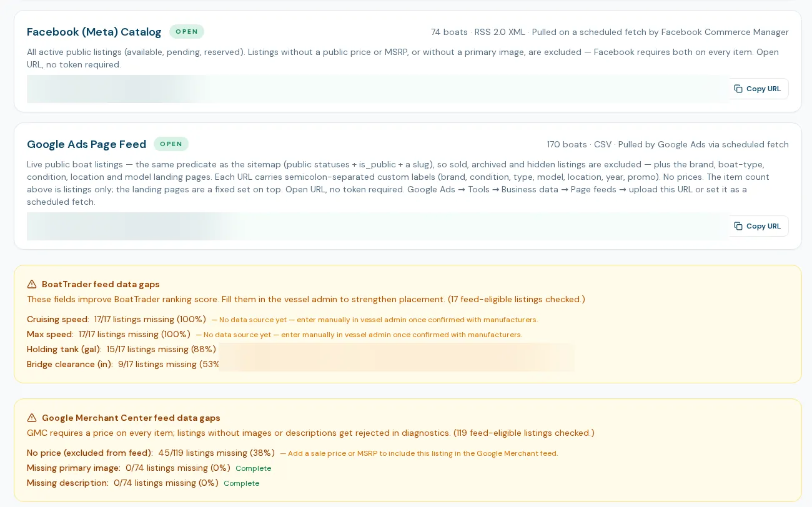The height and width of the screenshot is (507, 812).
Task: Copy the Facebook (Meta) Catalog feed URL
Action: [758, 89]
